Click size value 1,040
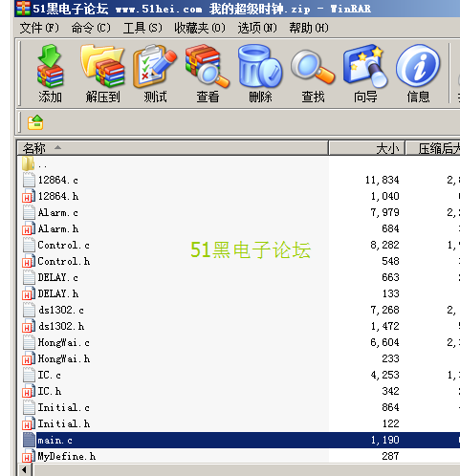 click(384, 196)
